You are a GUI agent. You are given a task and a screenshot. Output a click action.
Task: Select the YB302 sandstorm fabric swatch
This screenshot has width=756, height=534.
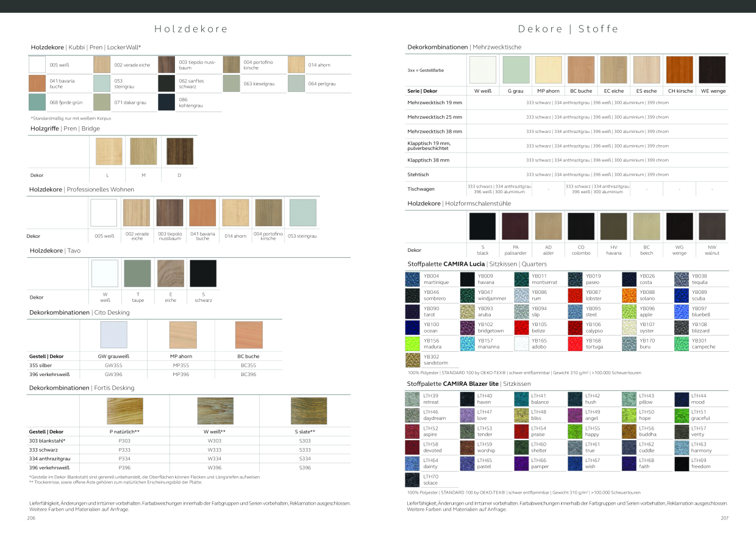413,360
